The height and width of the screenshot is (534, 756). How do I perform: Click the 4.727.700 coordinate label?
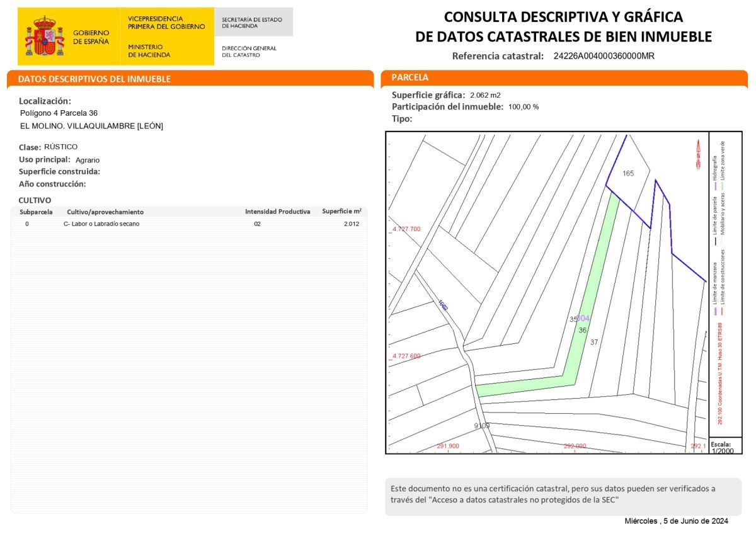(406, 229)
